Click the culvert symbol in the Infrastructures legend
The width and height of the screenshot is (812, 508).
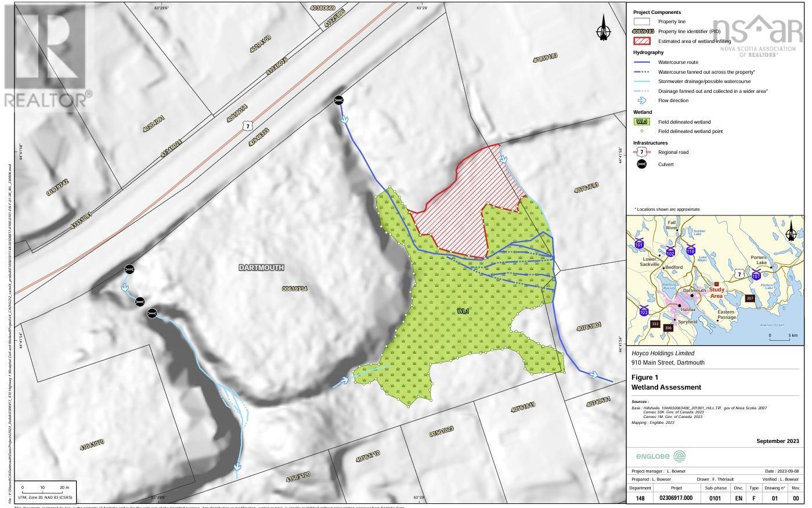(641, 164)
